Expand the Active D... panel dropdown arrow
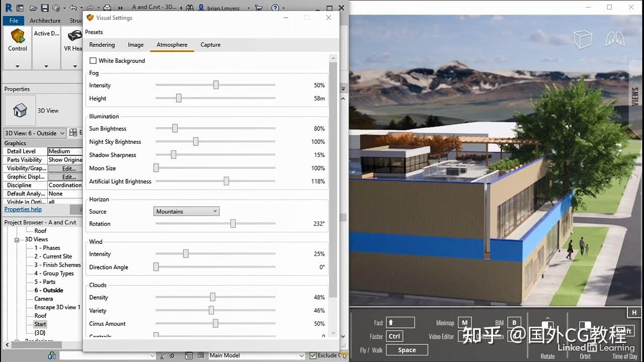This screenshot has width=644, height=362. [x=46, y=66]
